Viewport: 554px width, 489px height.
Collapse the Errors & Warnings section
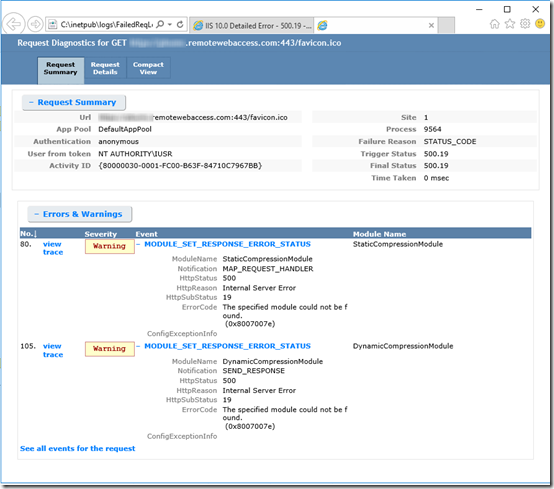tap(79, 214)
